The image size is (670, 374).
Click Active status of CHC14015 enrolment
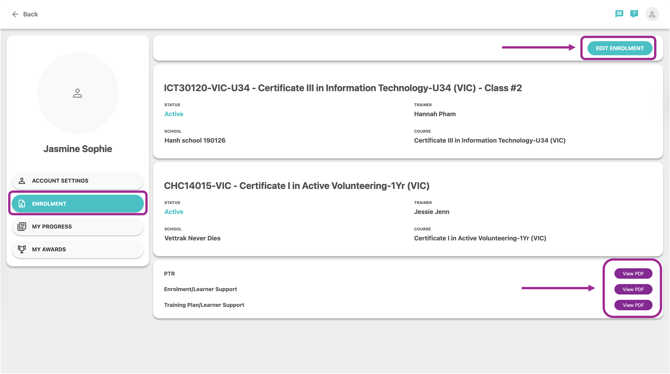[x=173, y=212]
